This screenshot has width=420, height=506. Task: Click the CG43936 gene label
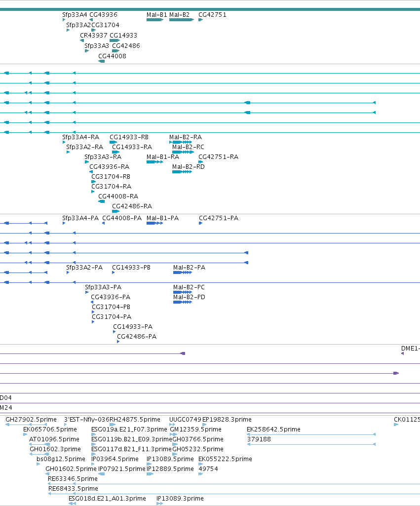point(103,15)
